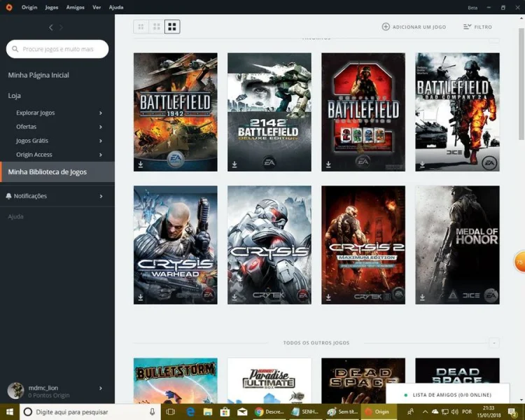The width and height of the screenshot is (525, 420).
Task: Open the sidebar Ajuda link
Action: (15, 217)
